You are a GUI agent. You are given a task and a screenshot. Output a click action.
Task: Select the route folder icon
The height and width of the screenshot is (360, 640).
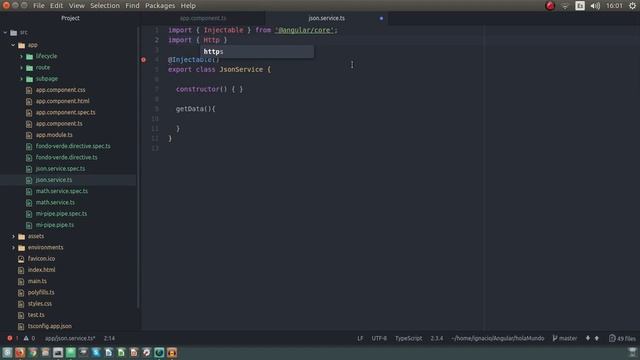pos(29,68)
